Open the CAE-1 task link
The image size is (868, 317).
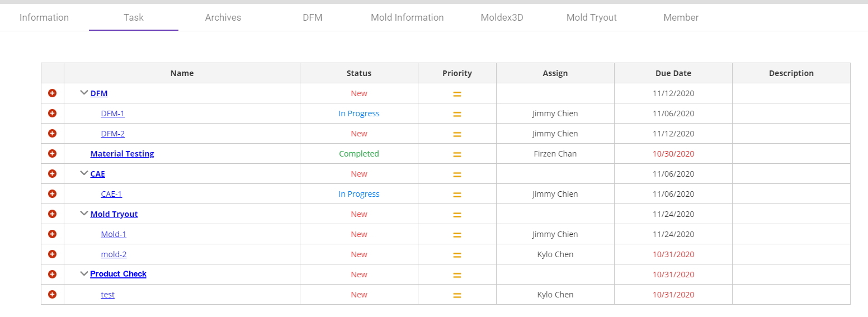[111, 194]
